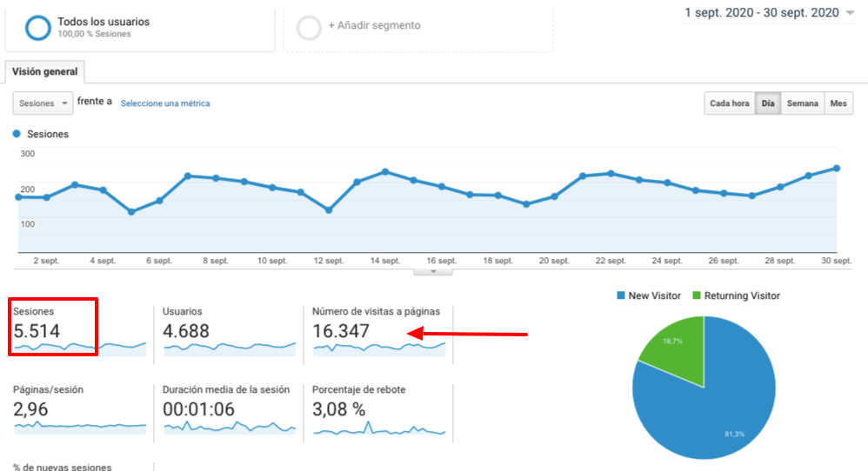Switch chart granularity to Semana

pyautogui.click(x=802, y=103)
